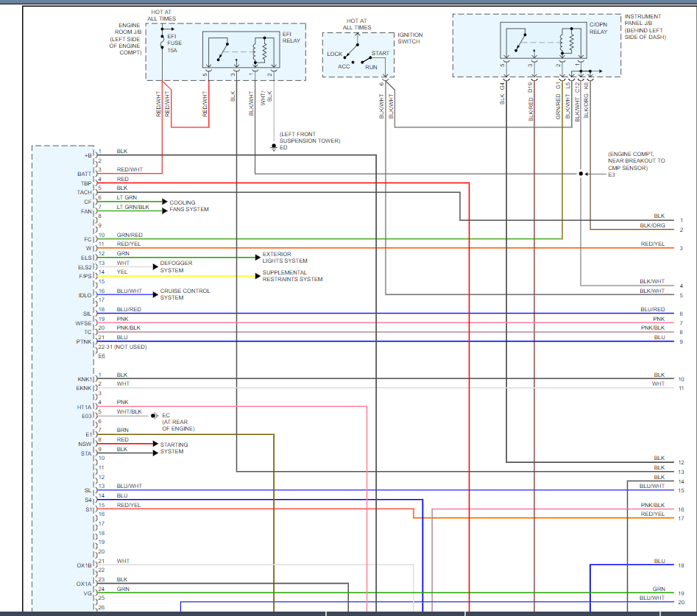Click the C/OPN RELAY label
697x616 pixels.
pos(598,28)
